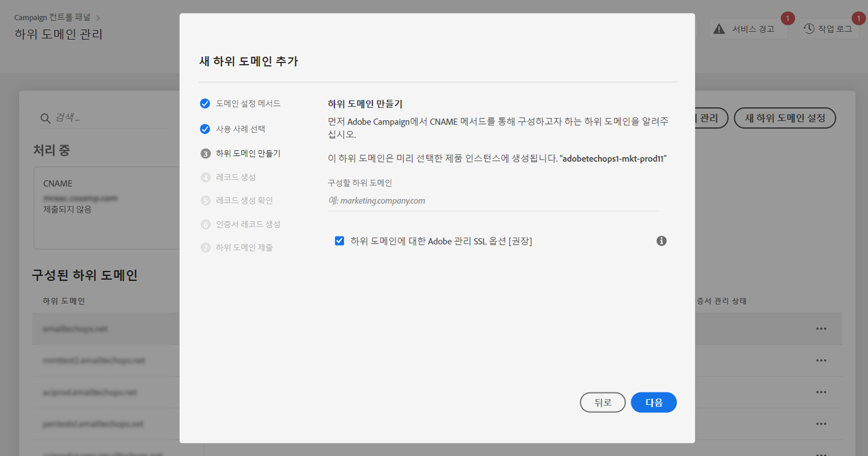
Task: Select the '하위 도메인 제출' wizard step
Action: [244, 247]
